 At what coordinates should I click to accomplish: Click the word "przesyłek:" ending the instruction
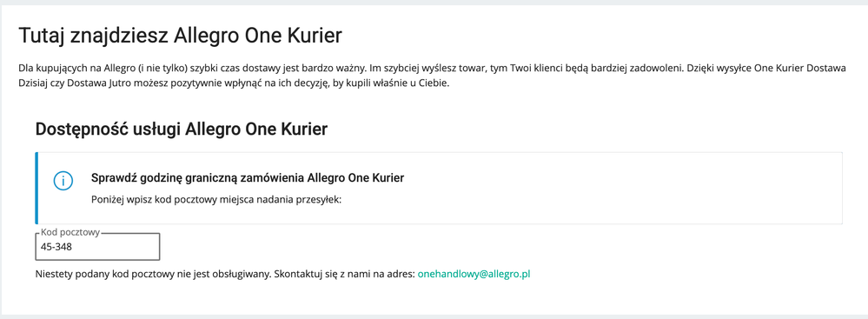click(x=321, y=200)
